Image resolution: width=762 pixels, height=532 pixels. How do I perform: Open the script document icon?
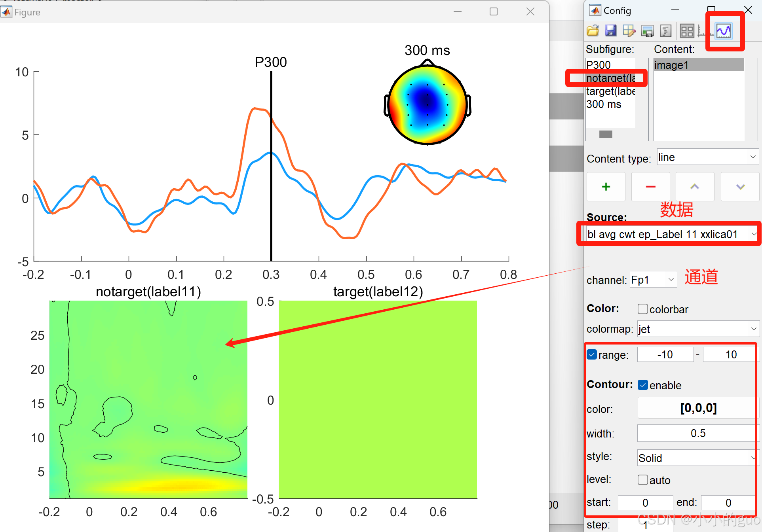tap(666, 31)
